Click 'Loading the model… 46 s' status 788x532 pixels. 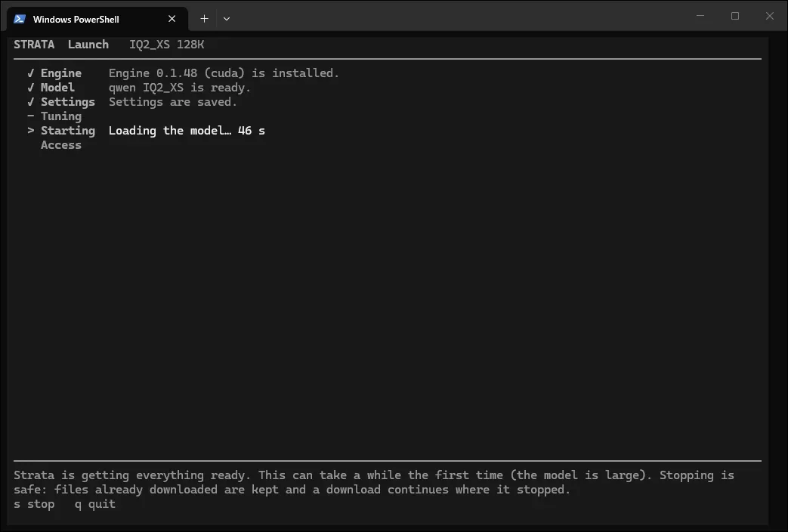(187, 131)
